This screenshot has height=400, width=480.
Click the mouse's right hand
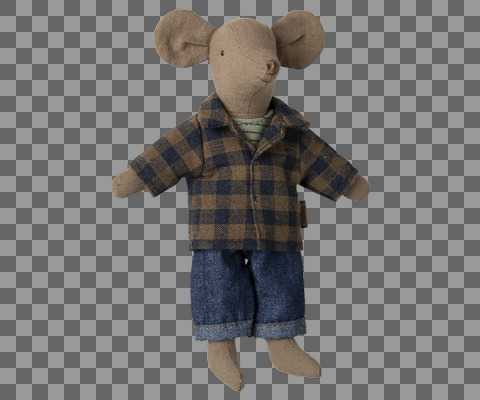click(x=358, y=188)
